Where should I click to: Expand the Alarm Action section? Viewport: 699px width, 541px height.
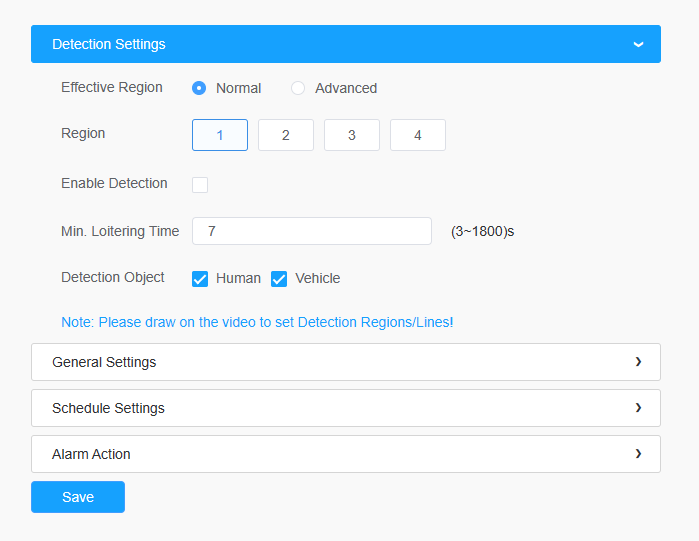point(346,454)
